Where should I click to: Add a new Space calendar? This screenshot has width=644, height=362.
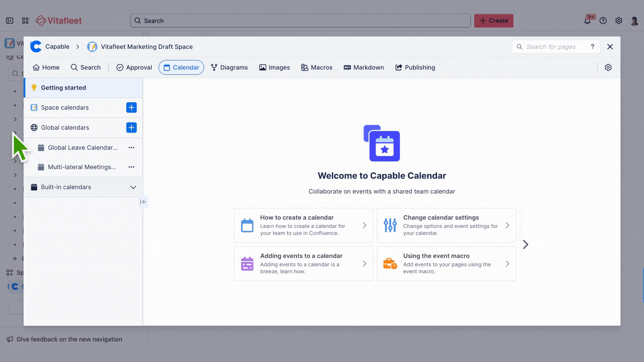point(131,107)
